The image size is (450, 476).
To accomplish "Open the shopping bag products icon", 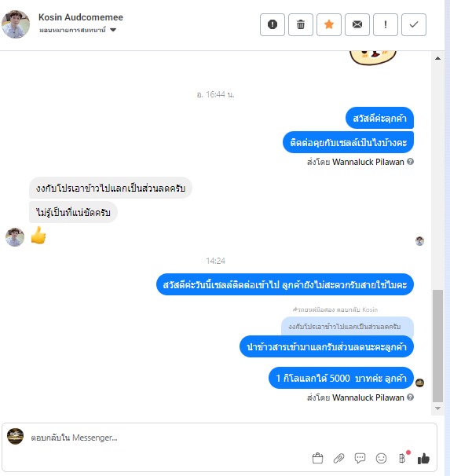I will [317, 458].
